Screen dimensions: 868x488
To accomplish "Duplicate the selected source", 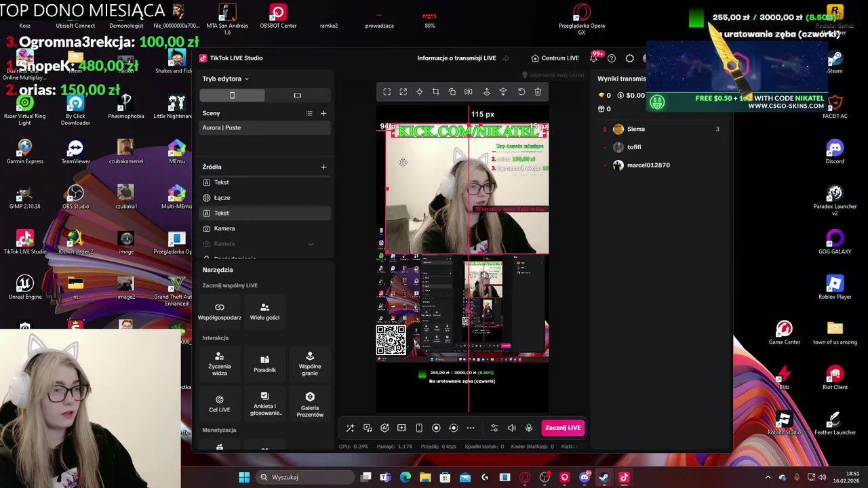I will click(x=452, y=92).
